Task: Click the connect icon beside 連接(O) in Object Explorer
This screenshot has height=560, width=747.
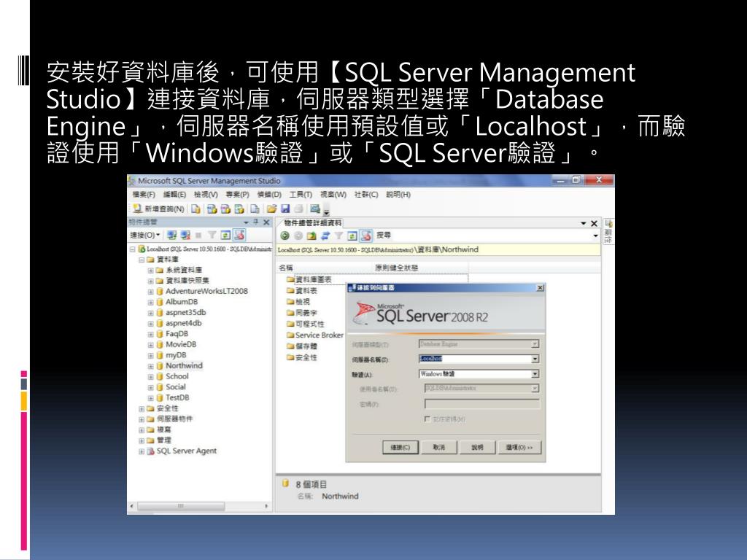Action: [172, 235]
